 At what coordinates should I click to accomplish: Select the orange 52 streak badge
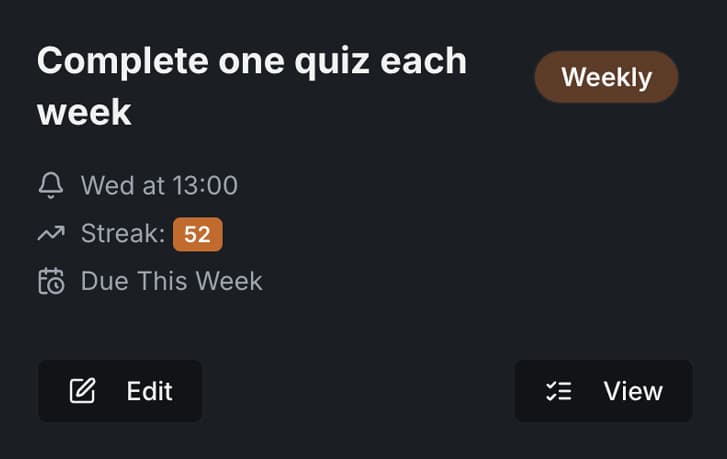point(197,234)
